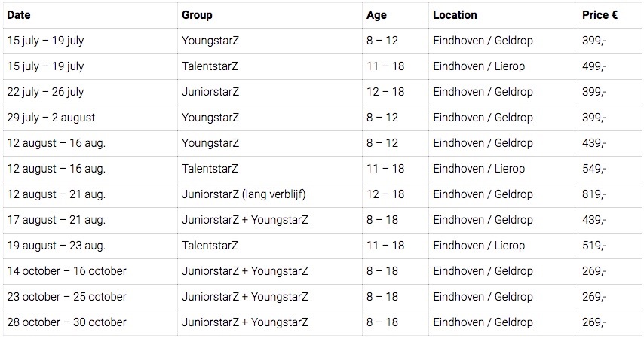Click the JuniorstarZ group in the 22 july row
The height and width of the screenshot is (339, 644).
(210, 92)
